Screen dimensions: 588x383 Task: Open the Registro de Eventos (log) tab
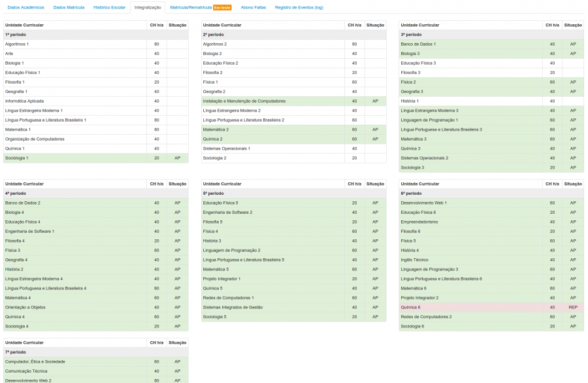(x=299, y=7)
